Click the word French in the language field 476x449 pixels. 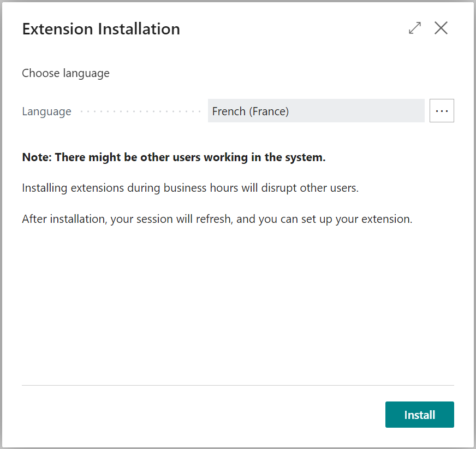tap(229, 111)
